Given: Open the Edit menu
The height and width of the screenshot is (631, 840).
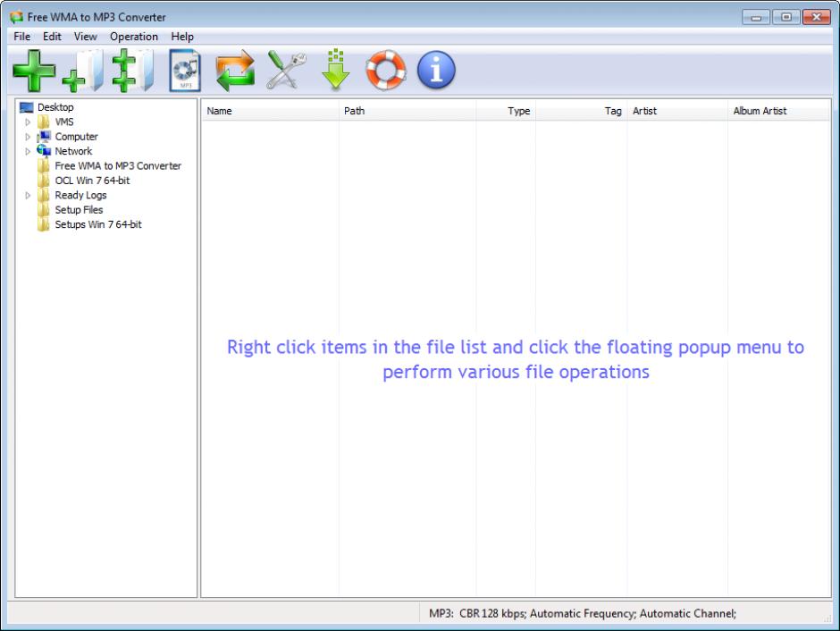Looking at the screenshot, I should (x=52, y=37).
